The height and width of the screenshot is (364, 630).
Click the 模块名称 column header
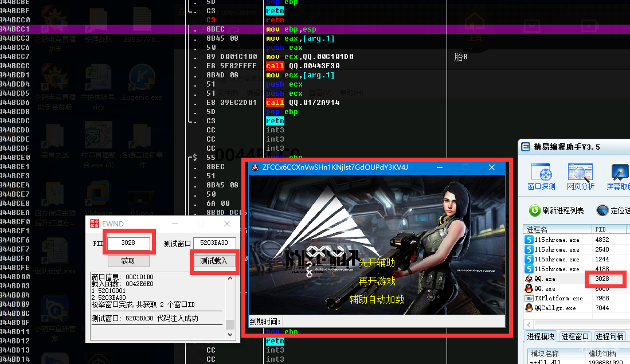556,354
